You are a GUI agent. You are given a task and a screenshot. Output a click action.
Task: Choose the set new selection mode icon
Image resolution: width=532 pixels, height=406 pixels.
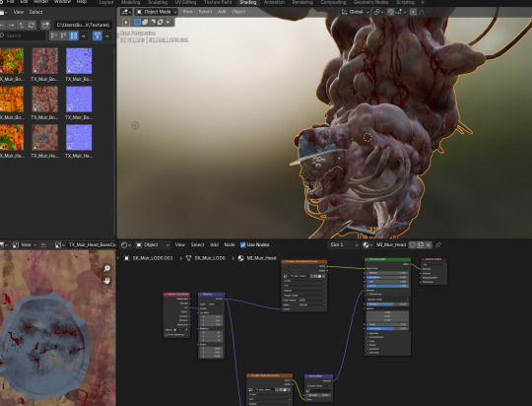pyautogui.click(x=137, y=22)
